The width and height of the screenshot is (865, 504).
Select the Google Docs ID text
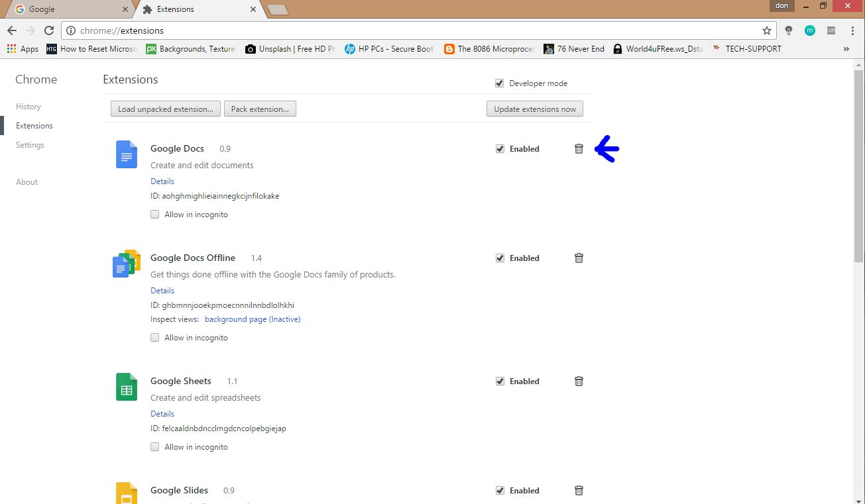tap(215, 196)
